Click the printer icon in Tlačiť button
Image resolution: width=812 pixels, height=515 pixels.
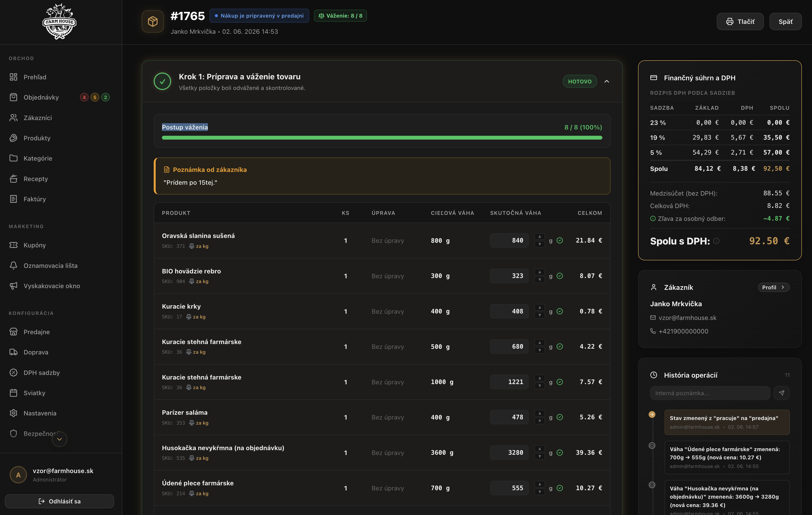[x=729, y=22]
